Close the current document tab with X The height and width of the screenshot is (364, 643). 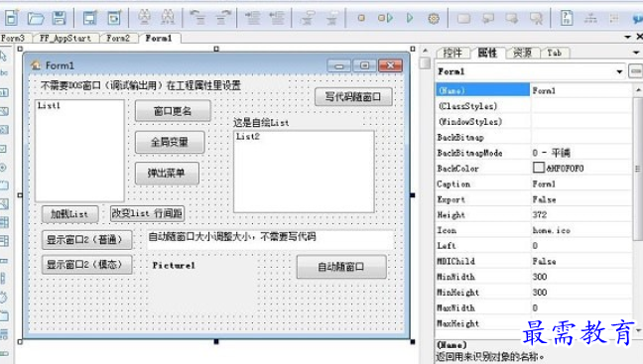[x=639, y=37]
